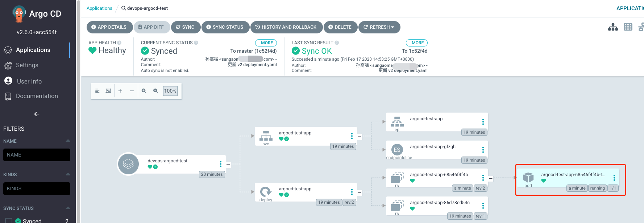Screen dimensions: 644x223
Task: Click the DELETE button
Action: pos(340,27)
